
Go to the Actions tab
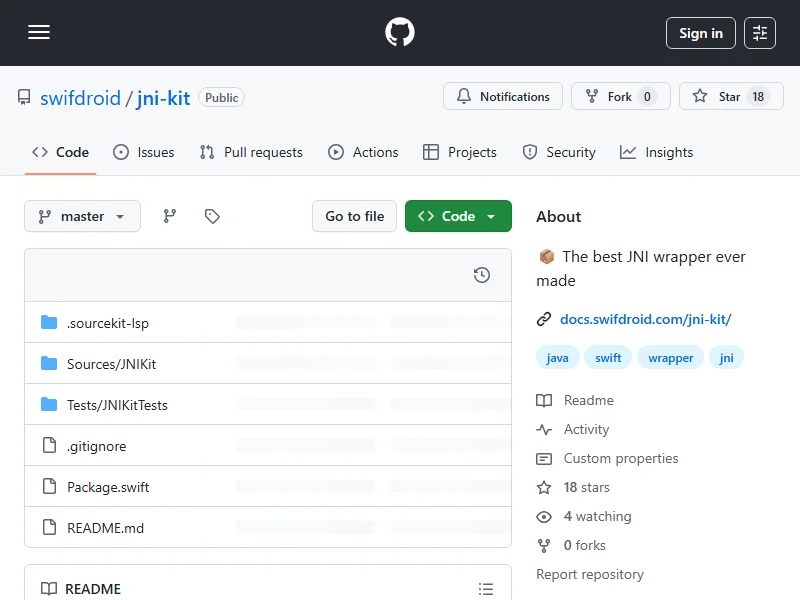[363, 152]
